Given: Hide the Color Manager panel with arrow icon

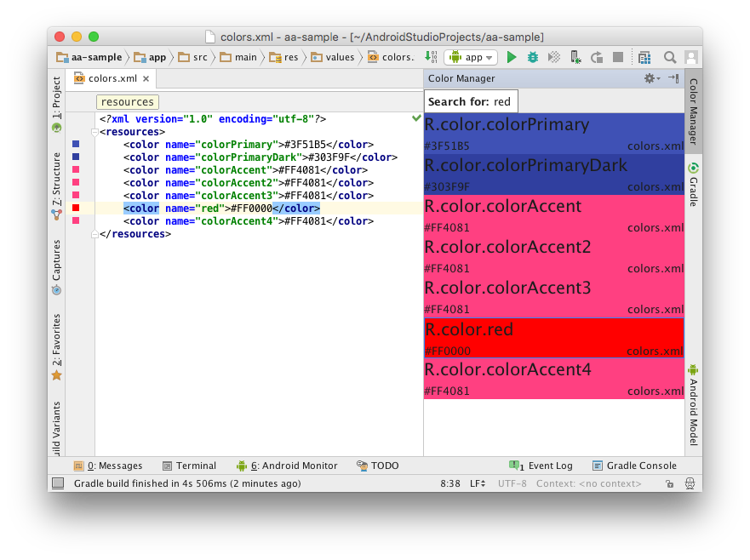Looking at the screenshot, I should [673, 78].
